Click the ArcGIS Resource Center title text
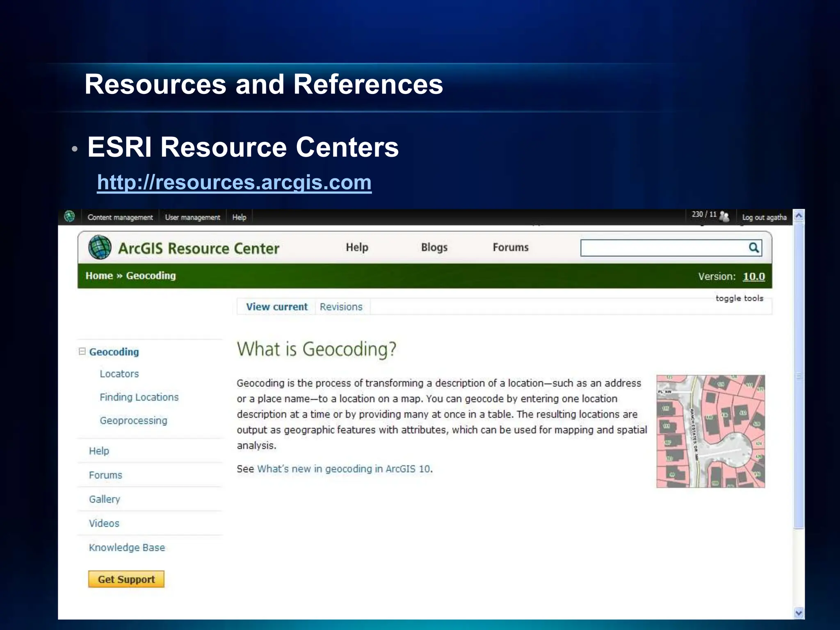 coord(199,249)
